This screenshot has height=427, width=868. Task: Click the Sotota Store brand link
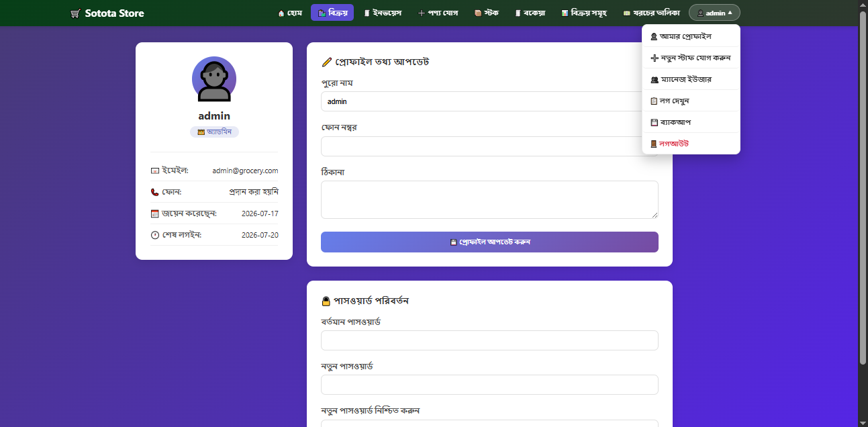pyautogui.click(x=107, y=13)
